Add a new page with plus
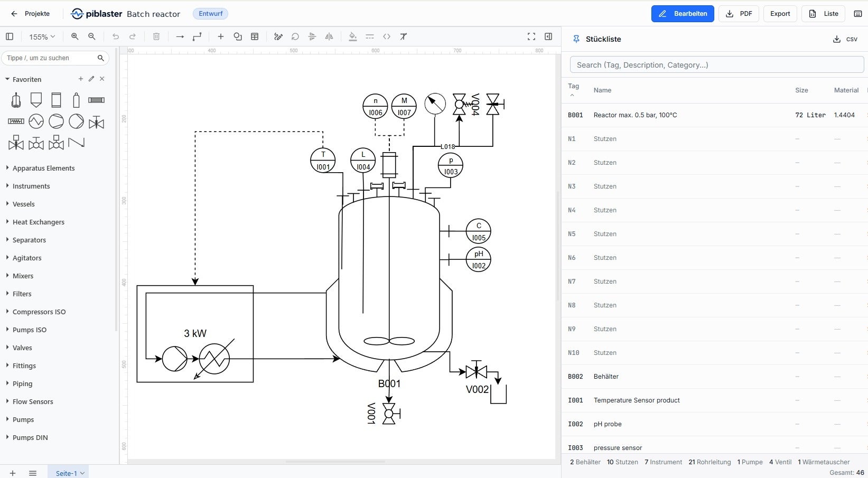Viewport: 868px width, 478px height. (13, 473)
